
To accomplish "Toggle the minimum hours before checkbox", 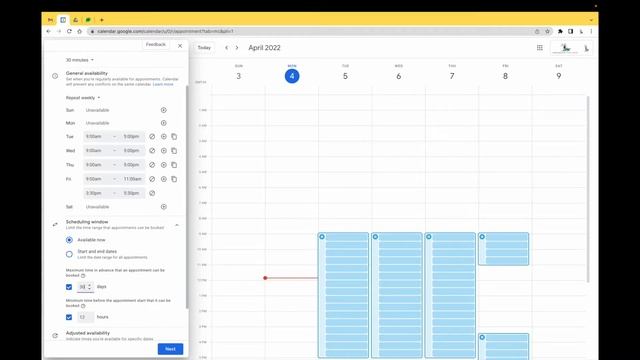I will click(69, 317).
